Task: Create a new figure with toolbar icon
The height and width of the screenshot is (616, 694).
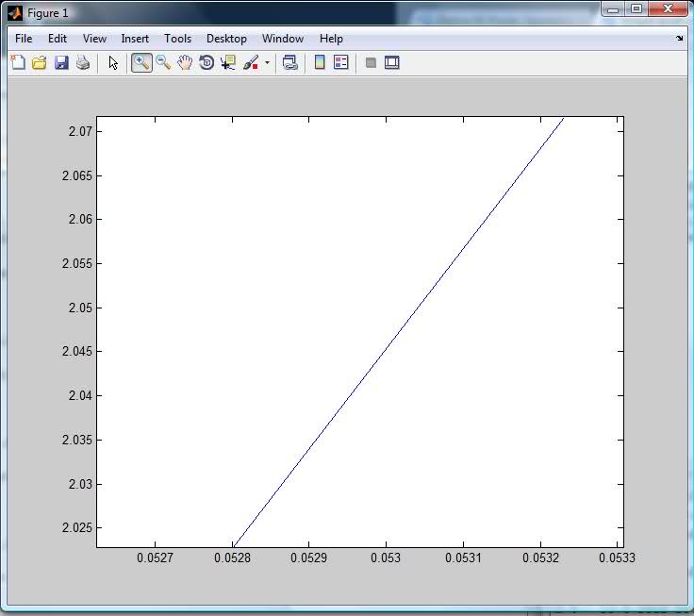Action: pos(18,63)
